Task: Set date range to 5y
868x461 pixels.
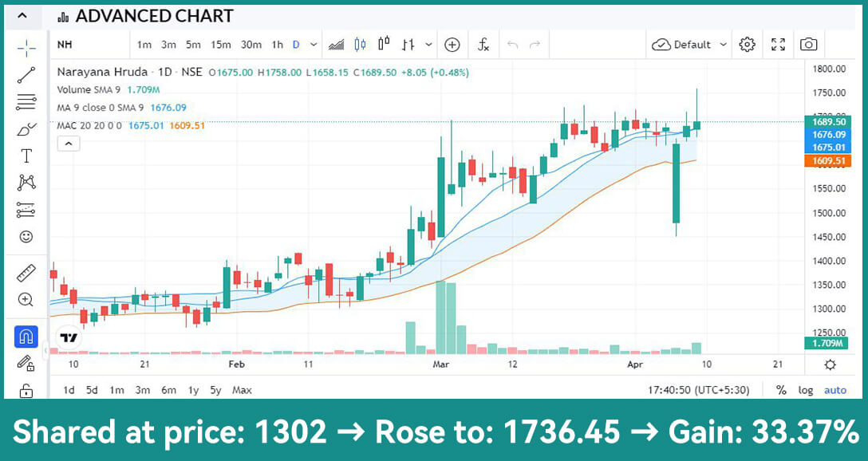Action: 216,390
